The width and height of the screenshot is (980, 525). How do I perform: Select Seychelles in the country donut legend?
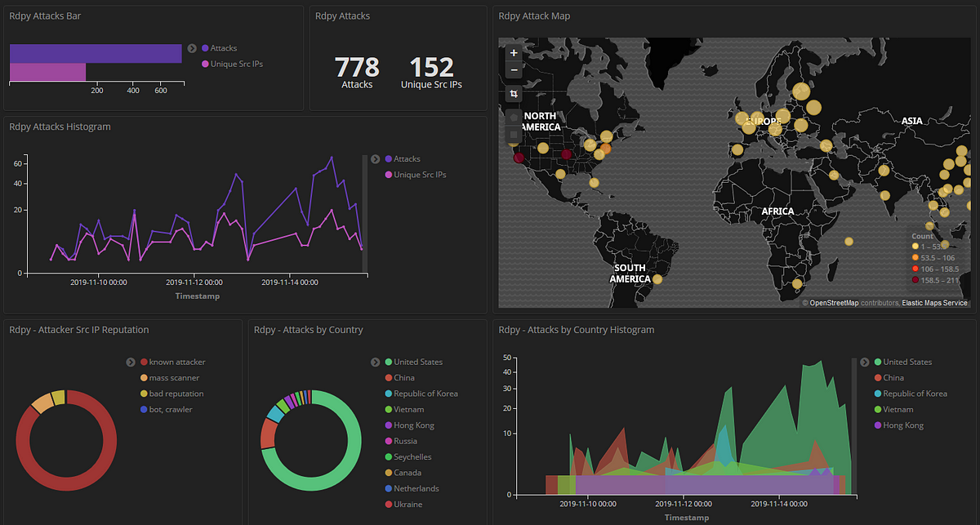[412, 457]
